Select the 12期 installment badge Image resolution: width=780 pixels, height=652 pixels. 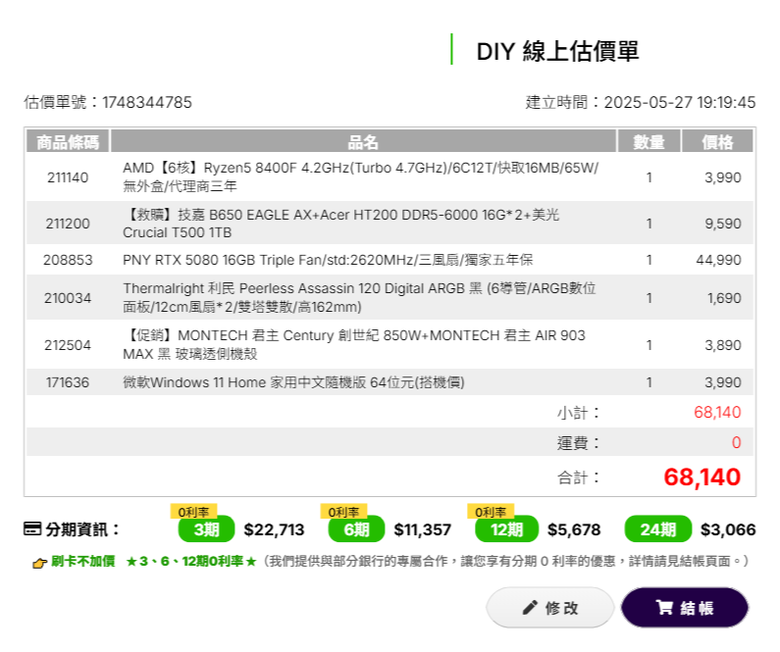click(x=506, y=529)
